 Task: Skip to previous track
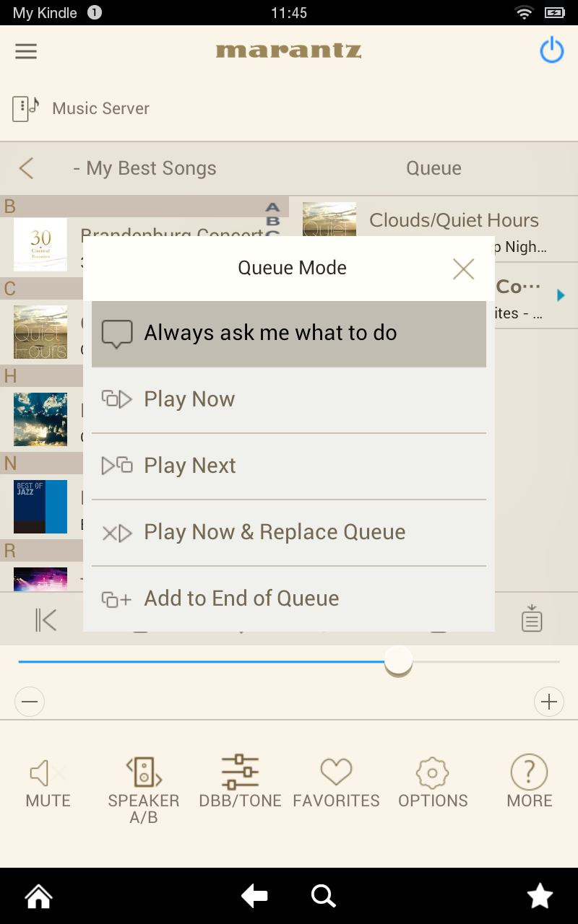(46, 620)
